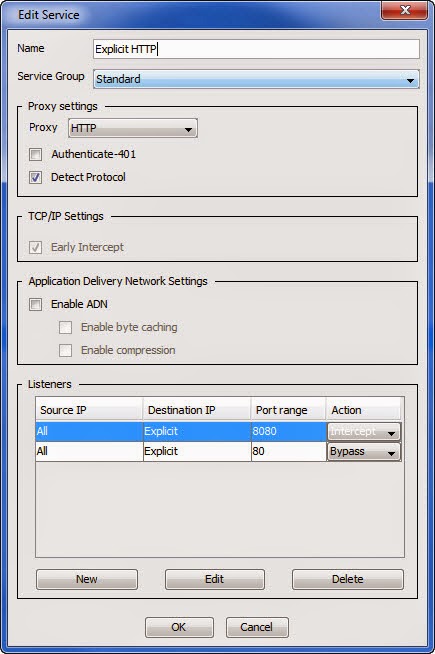Toggle Enable byte caching checkbox
The height and width of the screenshot is (654, 435).
click(x=65, y=327)
